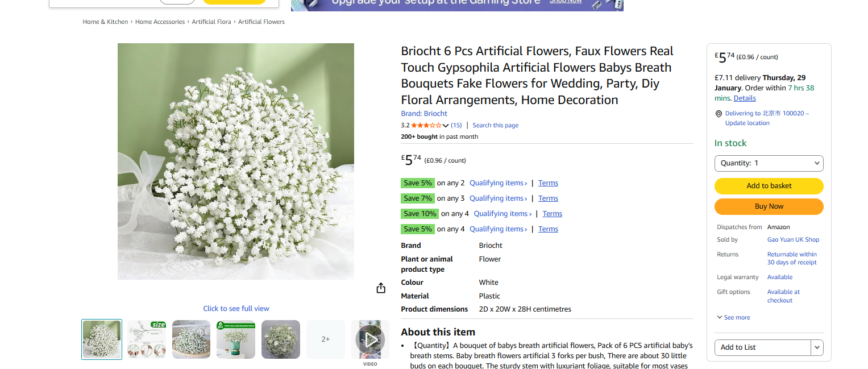Expand the Add to List dropdown arrow
Image resolution: width=868 pixels, height=369 pixels.
click(817, 347)
